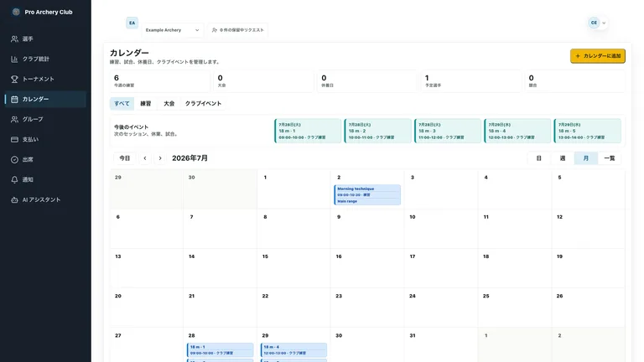Open トーナメント sidebar menu label
The image size is (644, 362).
point(39,80)
